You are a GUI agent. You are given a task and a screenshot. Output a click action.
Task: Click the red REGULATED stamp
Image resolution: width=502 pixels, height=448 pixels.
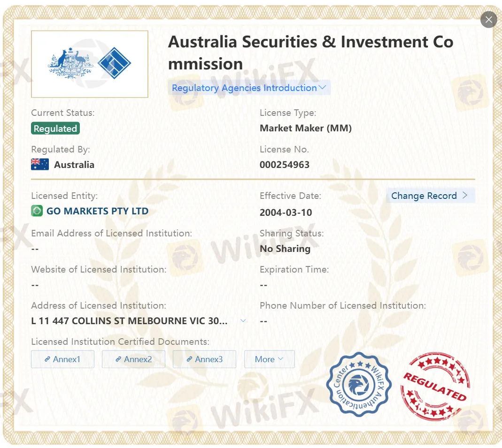point(434,386)
